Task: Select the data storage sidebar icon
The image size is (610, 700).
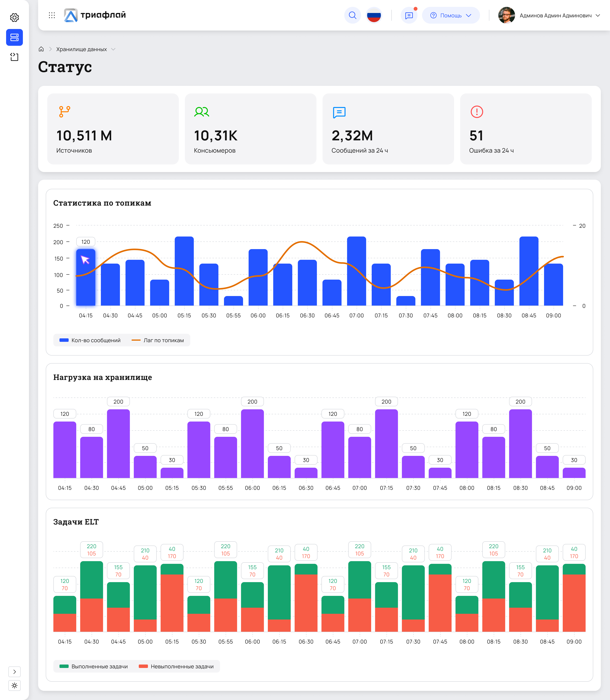Action: (x=14, y=37)
